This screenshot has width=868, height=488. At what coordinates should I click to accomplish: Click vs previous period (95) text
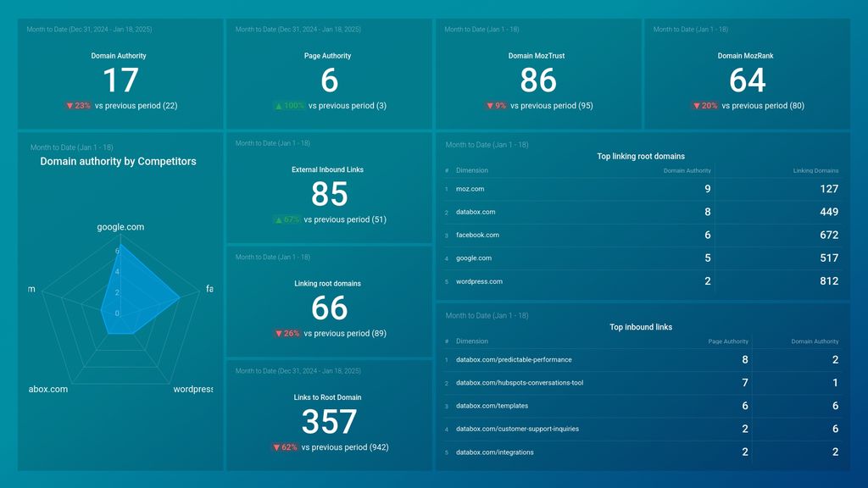click(551, 106)
